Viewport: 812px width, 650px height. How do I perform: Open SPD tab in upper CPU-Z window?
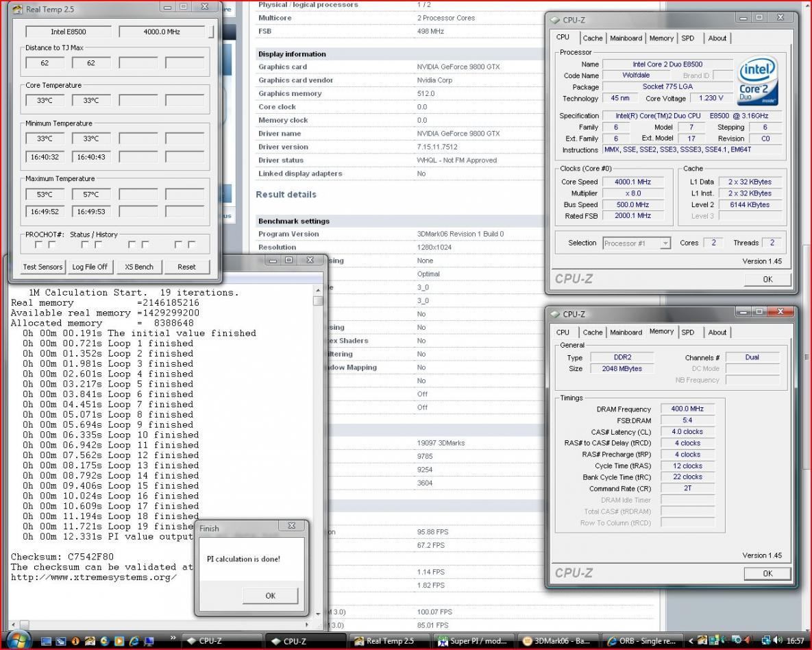688,38
